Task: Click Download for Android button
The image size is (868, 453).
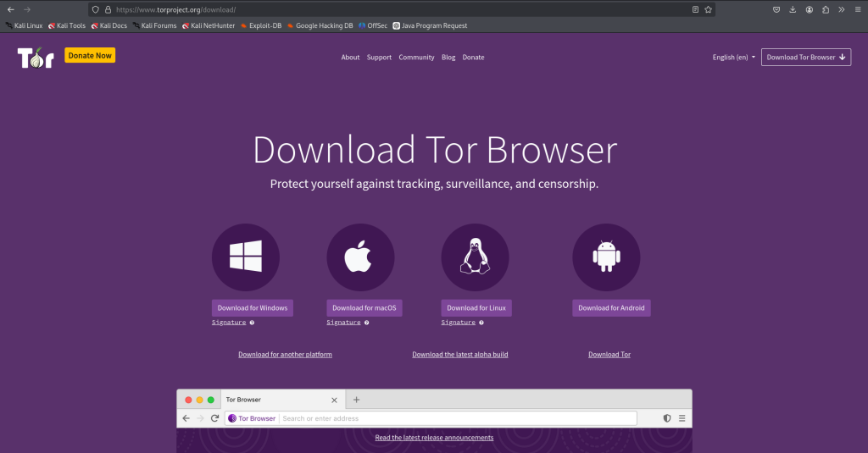Action: pyautogui.click(x=611, y=308)
